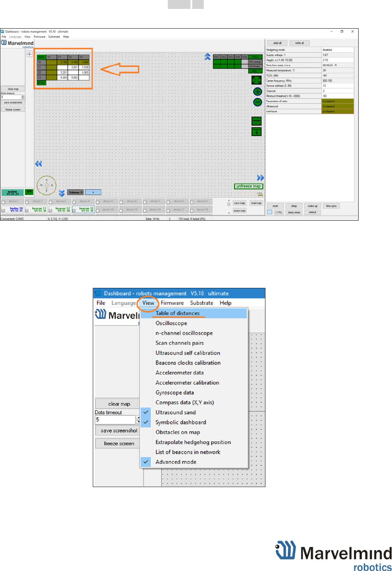The height and width of the screenshot is (571, 392).
Task: Click the Dots timeout spinner in the upper dashboard
Action: coord(23,97)
